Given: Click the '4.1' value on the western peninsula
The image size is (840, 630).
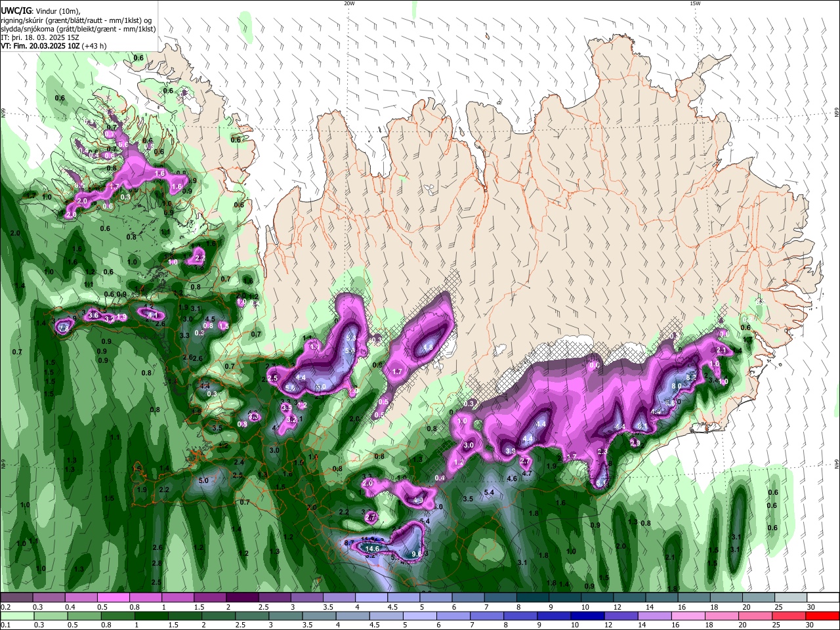Looking at the screenshot, I should tap(154, 316).
